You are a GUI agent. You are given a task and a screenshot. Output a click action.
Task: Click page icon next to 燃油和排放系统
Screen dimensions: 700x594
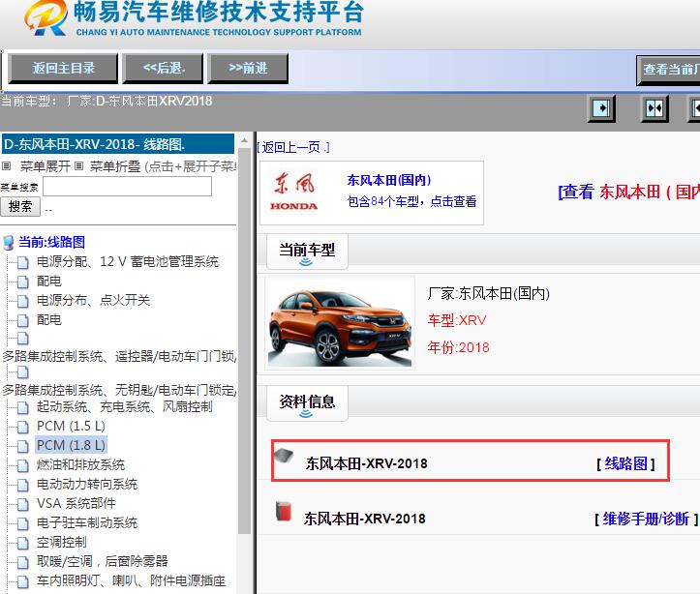pyautogui.click(x=23, y=465)
